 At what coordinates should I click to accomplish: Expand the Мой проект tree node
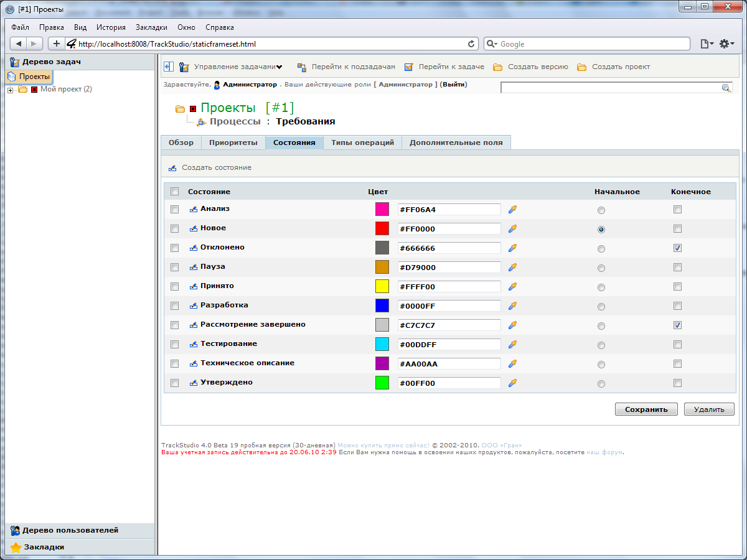(11, 90)
